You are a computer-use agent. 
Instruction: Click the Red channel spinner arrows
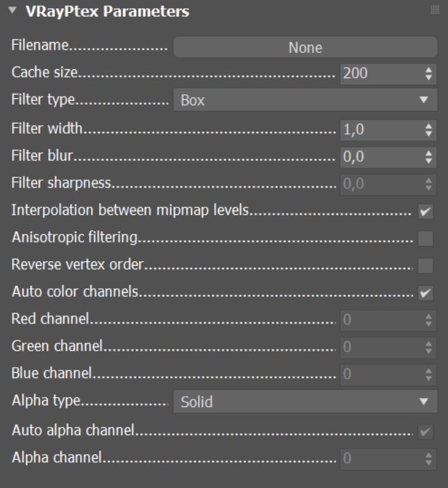tap(428, 320)
